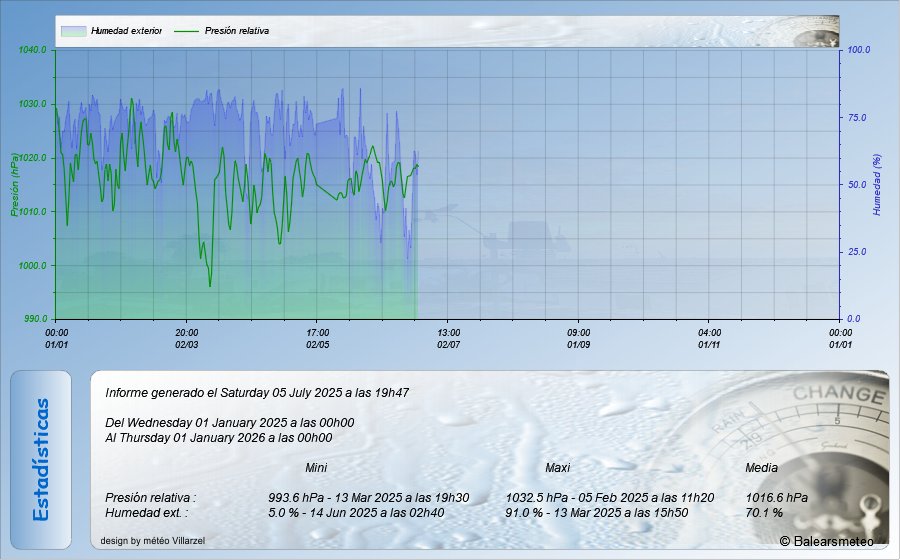Image resolution: width=900 pixels, height=560 pixels.
Task: Select the 'Humedad exterior' legend label
Action: coord(126,31)
